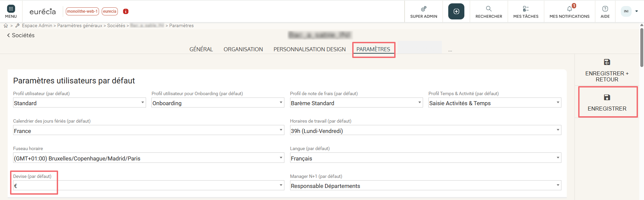Expand Calendrier des jours fériés dropdown
The width and height of the screenshot is (644, 200).
click(148, 131)
